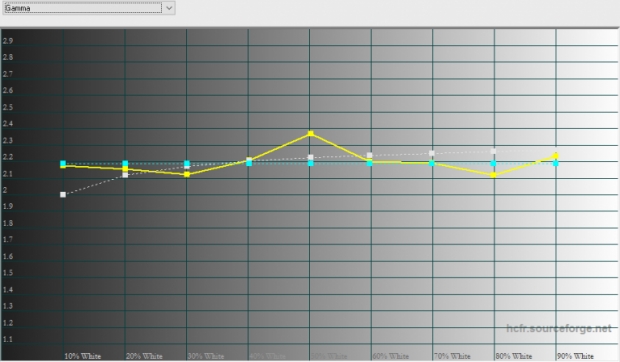
Task: Click the 2.9 gamma axis value
Action: [8, 41]
